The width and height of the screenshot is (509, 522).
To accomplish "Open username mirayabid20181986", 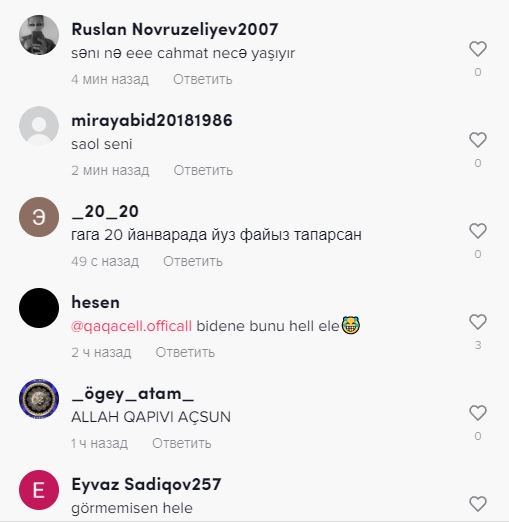I will [152, 120].
